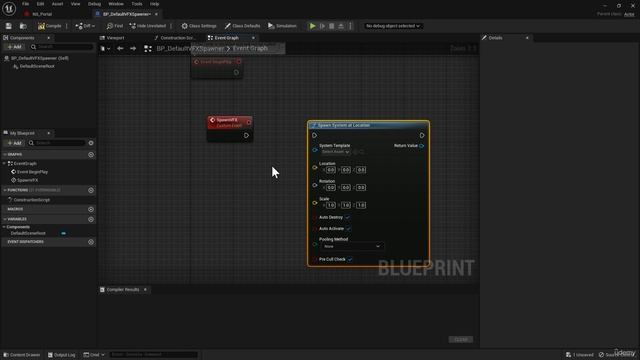
Task: Add a new Event Dispatcher with plus
Action: [91, 242]
